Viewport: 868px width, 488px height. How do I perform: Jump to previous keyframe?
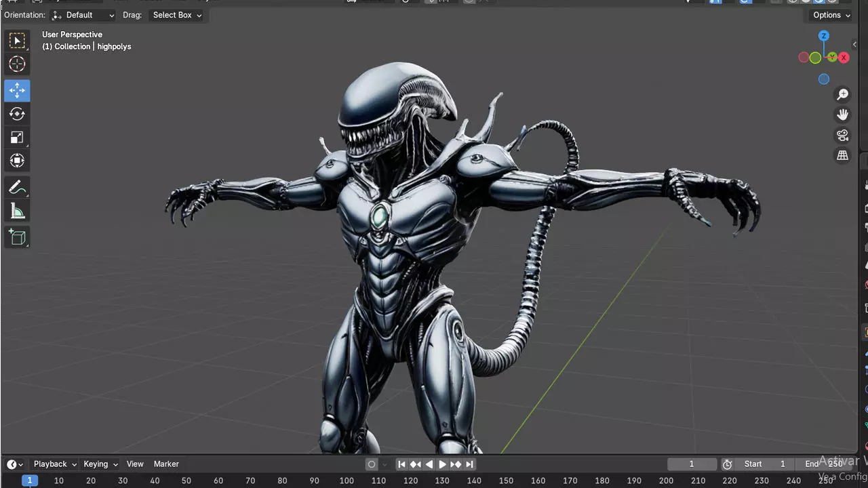[415, 464]
